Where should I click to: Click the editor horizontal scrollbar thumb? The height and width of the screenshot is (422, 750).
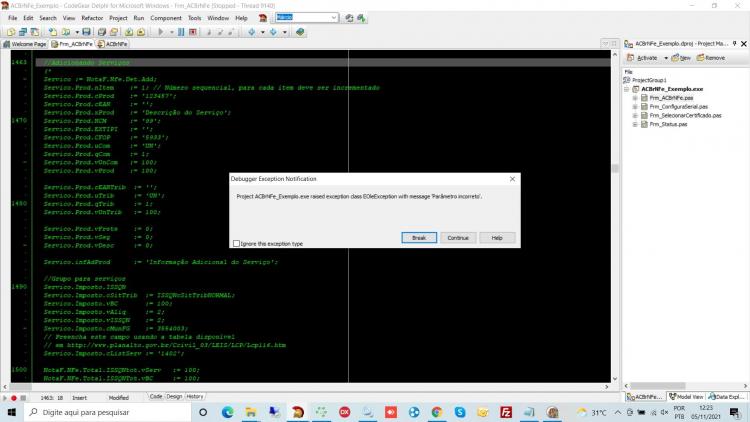coord(21,386)
